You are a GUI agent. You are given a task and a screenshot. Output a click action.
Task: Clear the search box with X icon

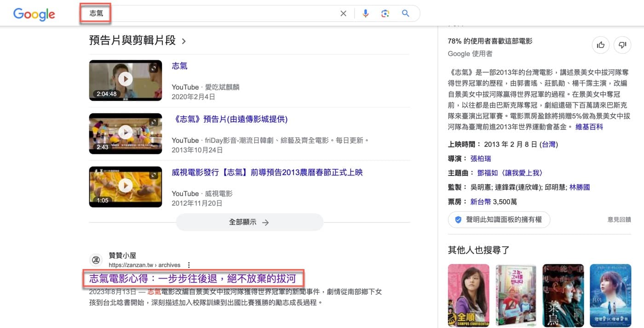(x=343, y=14)
